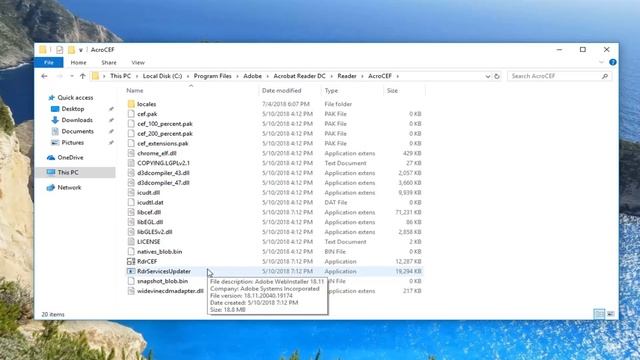Select the icudt.dll file icon
This screenshot has width=640, height=360.
click(x=131, y=193)
